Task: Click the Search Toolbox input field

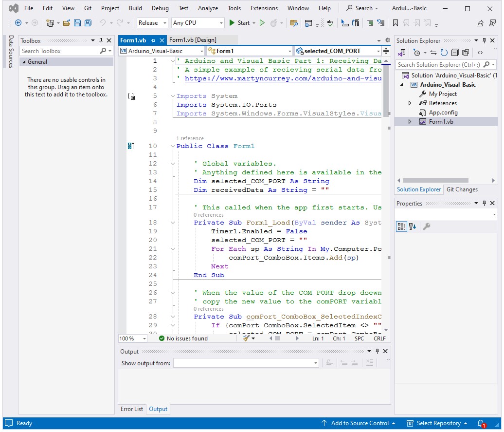Action: (x=59, y=51)
